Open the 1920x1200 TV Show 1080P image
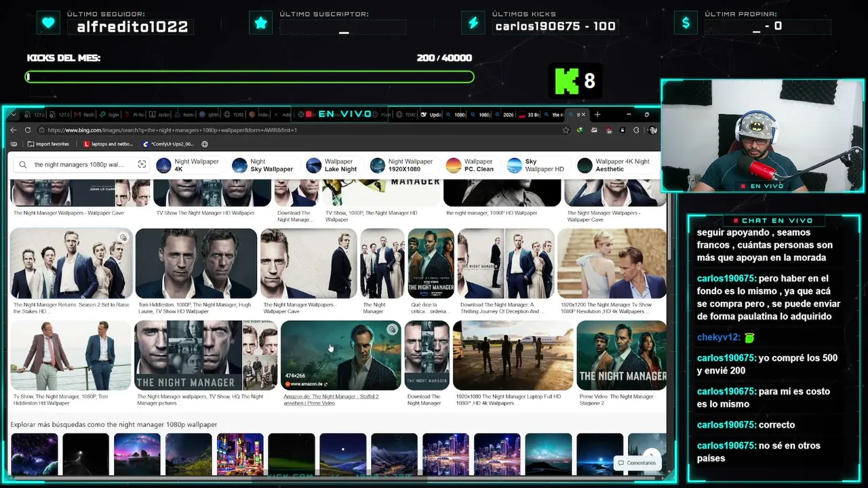 [612, 264]
